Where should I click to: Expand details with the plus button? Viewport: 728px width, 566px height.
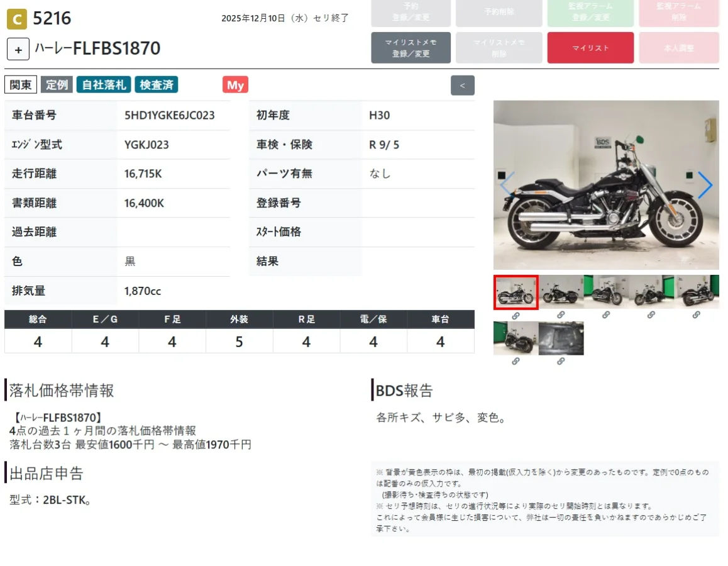pos(18,49)
